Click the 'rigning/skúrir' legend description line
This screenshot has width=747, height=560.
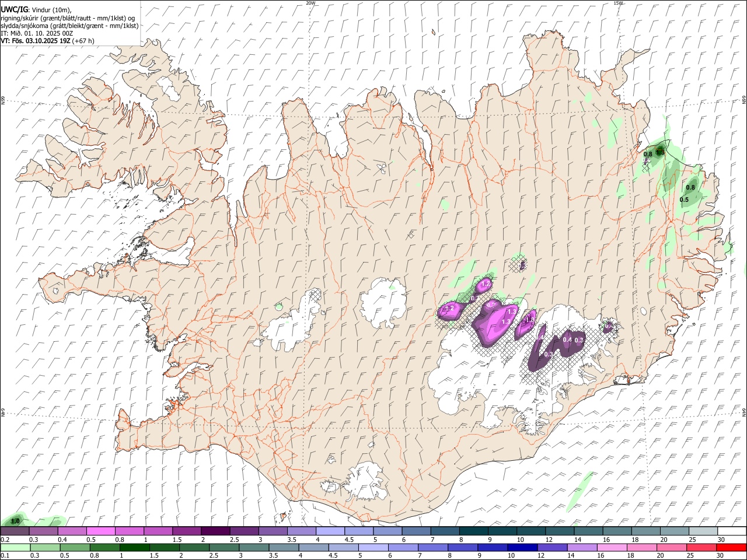pos(68,17)
